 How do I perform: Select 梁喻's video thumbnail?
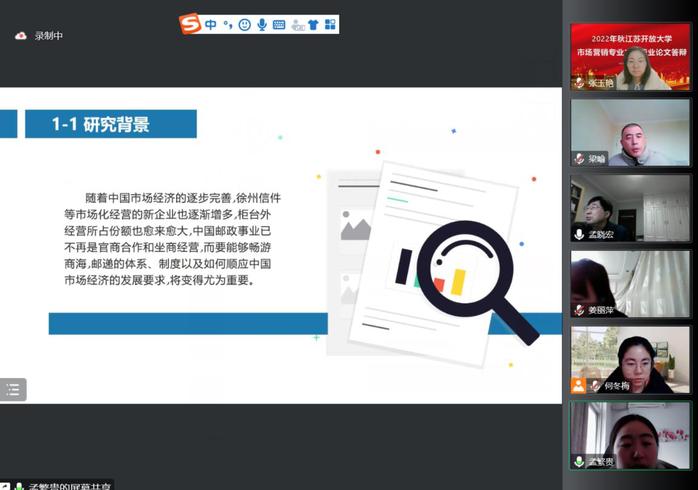(x=630, y=132)
